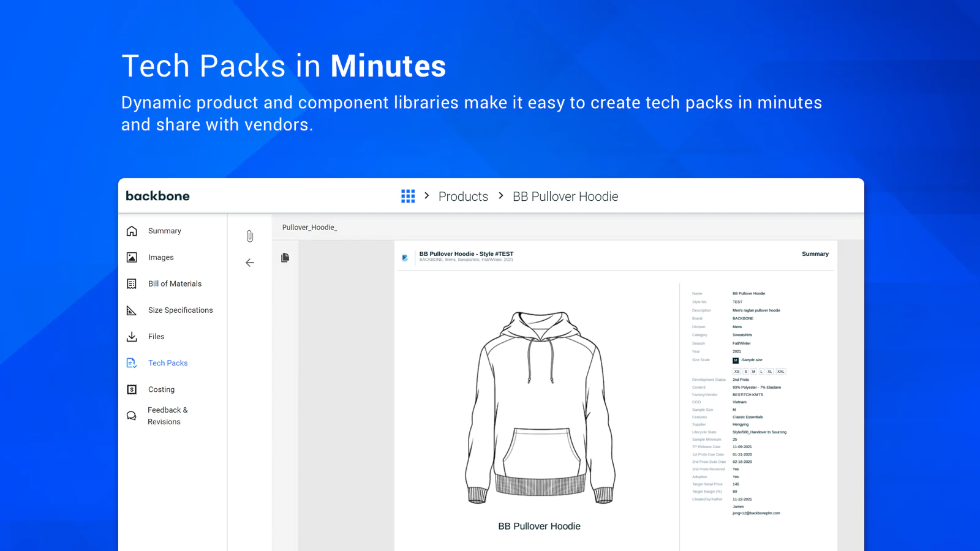980x551 pixels.
Task: Click the backbone logo
Action: pyautogui.click(x=158, y=196)
